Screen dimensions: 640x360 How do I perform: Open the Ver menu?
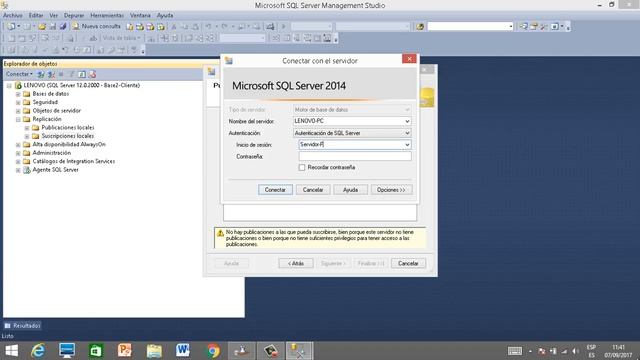point(53,15)
